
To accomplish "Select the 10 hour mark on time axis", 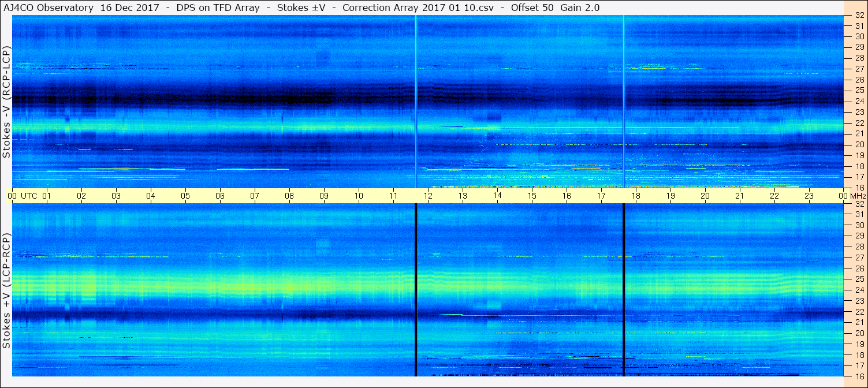I will [359, 196].
